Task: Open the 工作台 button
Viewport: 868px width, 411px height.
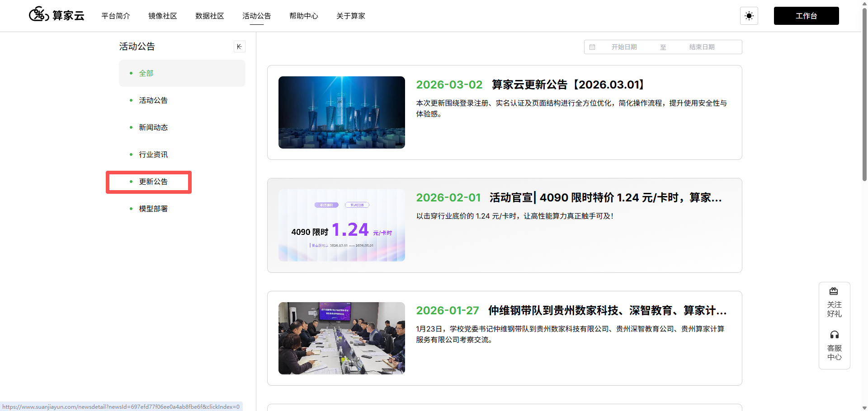Action: [x=806, y=16]
